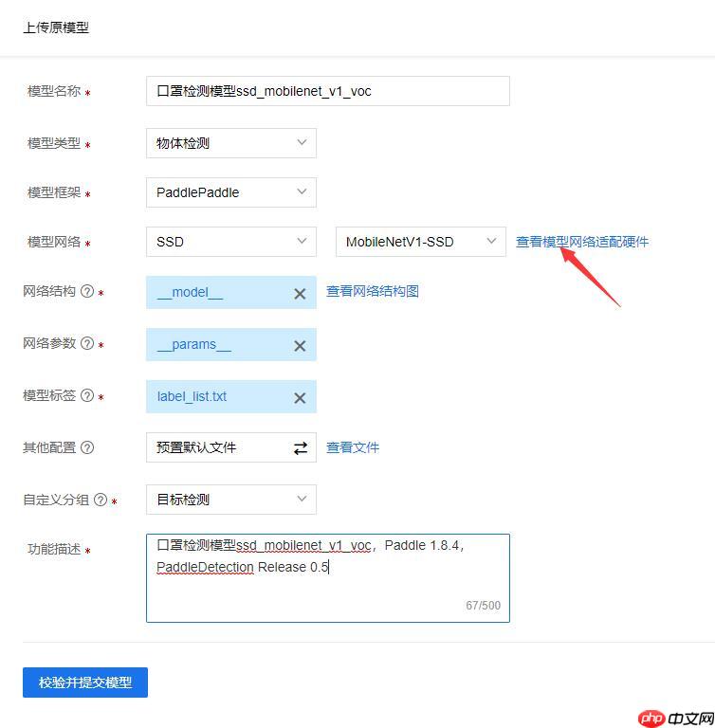
Task: Click help icon next to 其他配置
Action: [87, 447]
